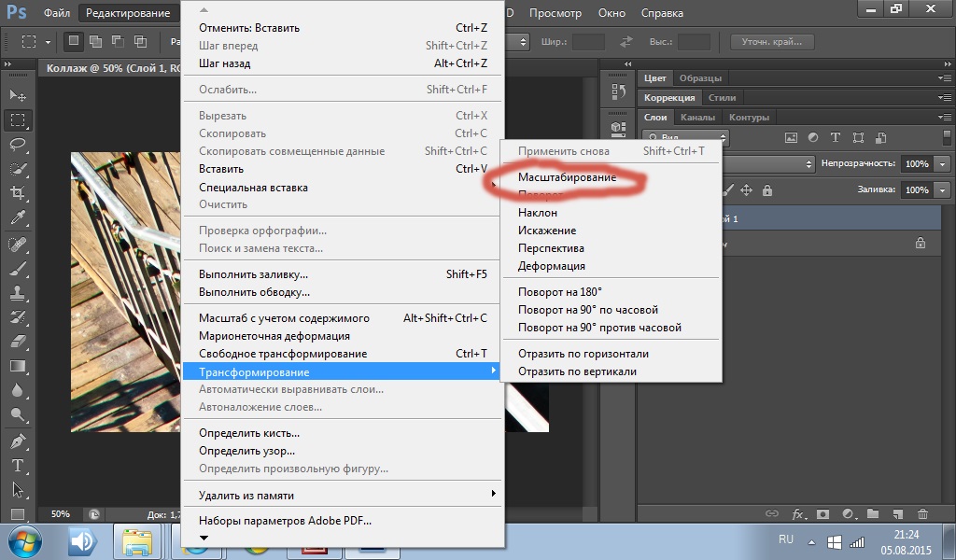Open the Opacity value dropdown
The image size is (956, 560).
click(x=943, y=164)
